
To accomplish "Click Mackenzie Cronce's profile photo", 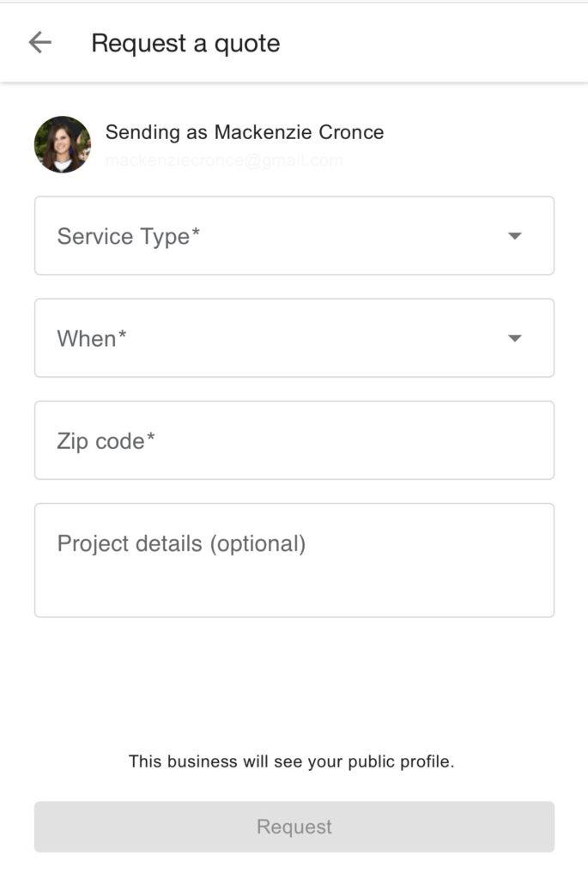I will [x=63, y=144].
